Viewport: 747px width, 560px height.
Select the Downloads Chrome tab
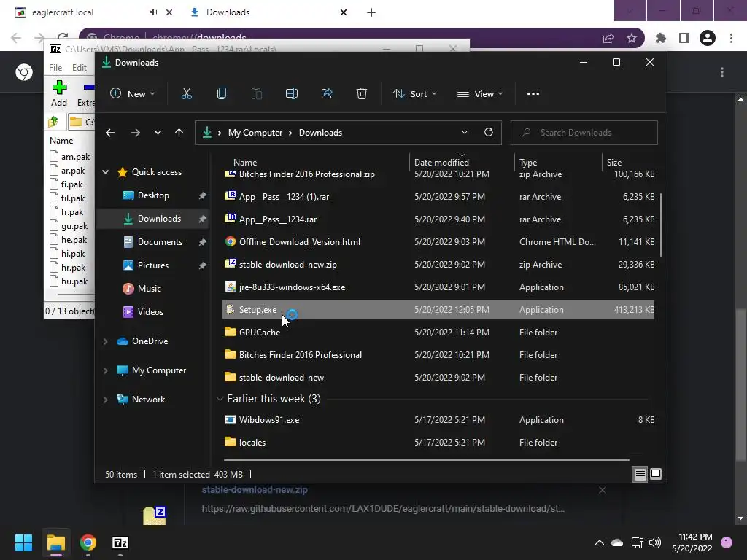[x=228, y=12]
